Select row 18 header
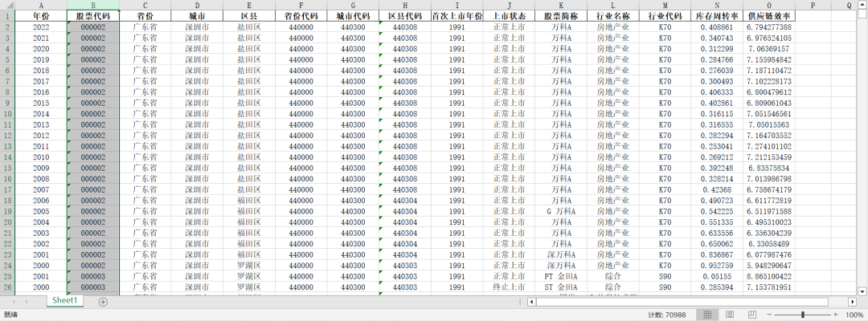Screen dimensions: 868x321 [6, 201]
